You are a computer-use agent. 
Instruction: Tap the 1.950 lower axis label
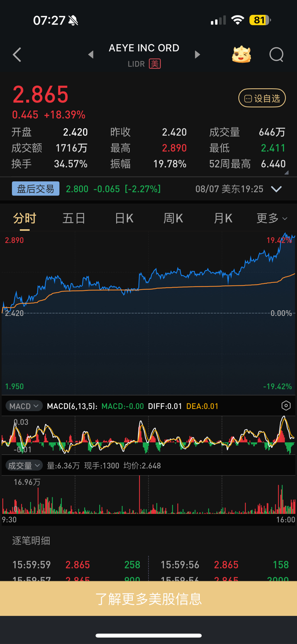click(x=14, y=386)
